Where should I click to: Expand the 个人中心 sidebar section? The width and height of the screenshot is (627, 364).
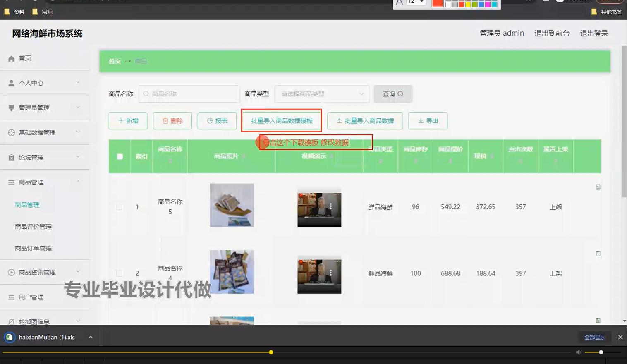pyautogui.click(x=78, y=82)
